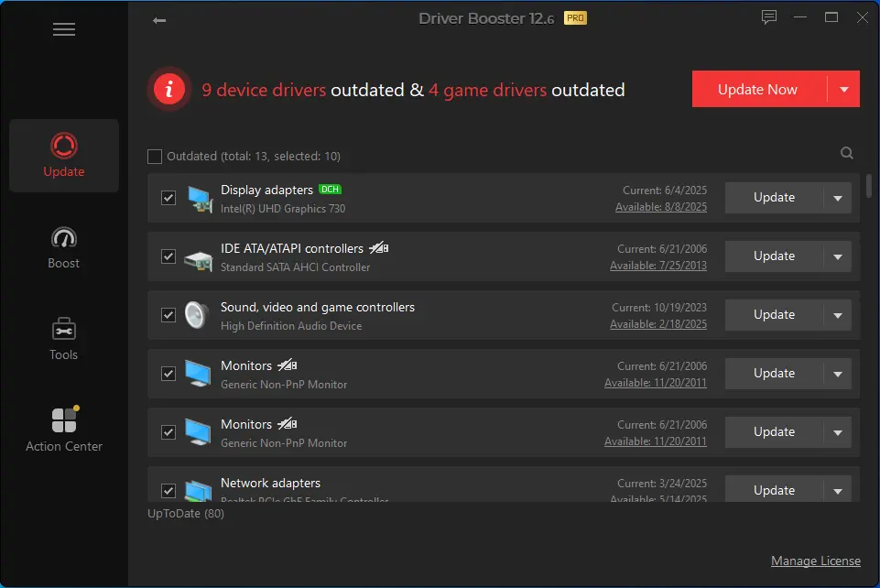The image size is (880, 588).
Task: Select the Standard SATA AHCI Controller text
Action: (x=295, y=267)
